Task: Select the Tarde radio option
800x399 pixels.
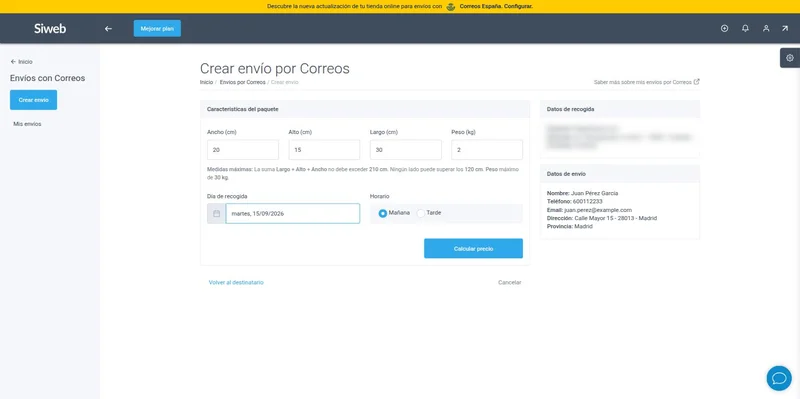Action: click(x=420, y=213)
